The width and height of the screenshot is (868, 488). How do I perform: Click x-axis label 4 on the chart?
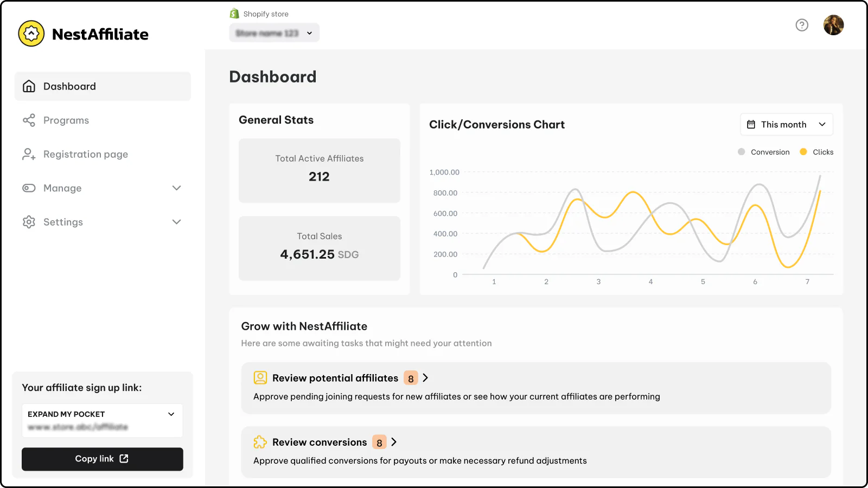pos(651,282)
